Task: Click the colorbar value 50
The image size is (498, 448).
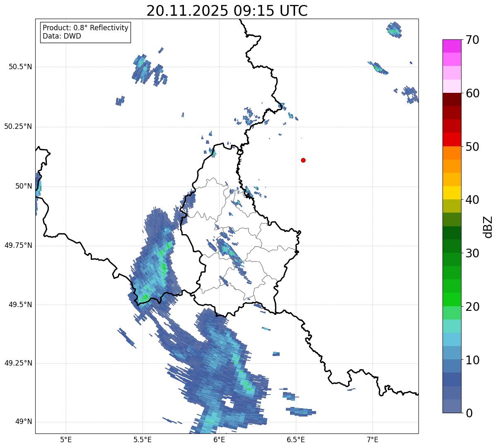Action: coord(472,147)
